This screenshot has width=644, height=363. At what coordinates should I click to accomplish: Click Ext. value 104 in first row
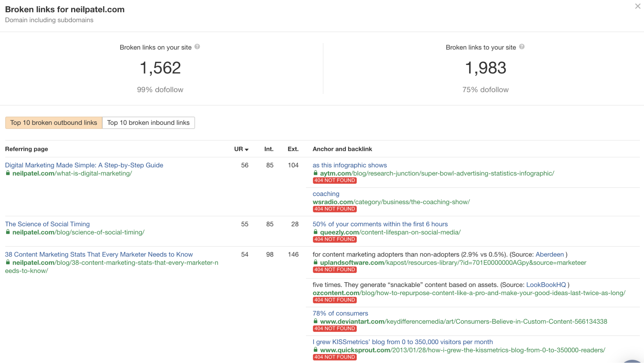pos(293,165)
